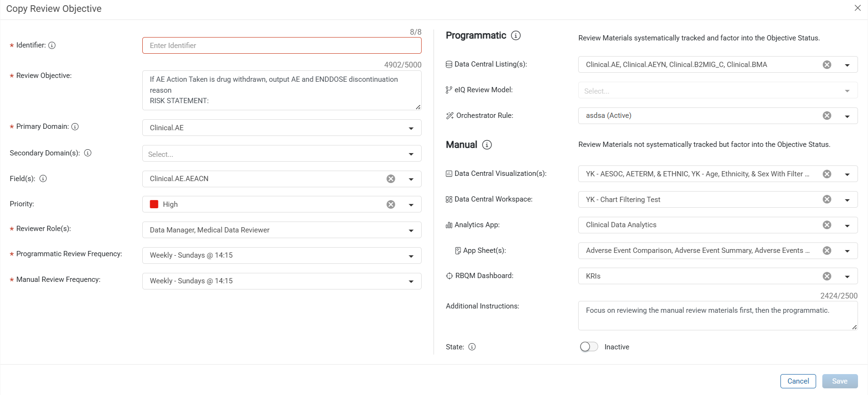Toggle the State switch from Inactive
868x395 pixels.
point(589,347)
